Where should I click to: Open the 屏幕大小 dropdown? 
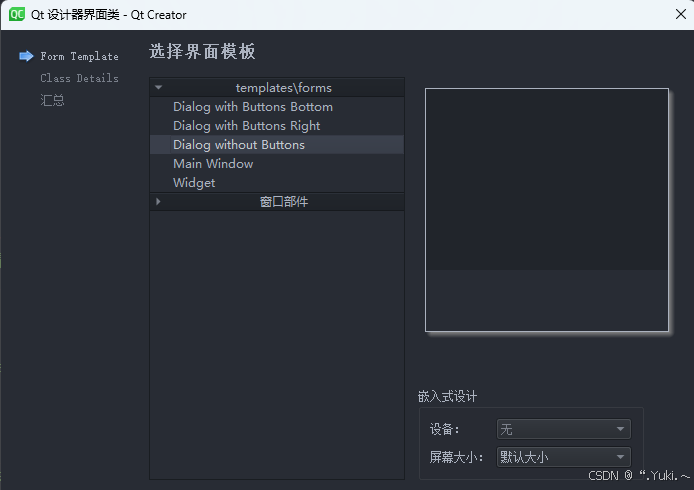(x=563, y=456)
